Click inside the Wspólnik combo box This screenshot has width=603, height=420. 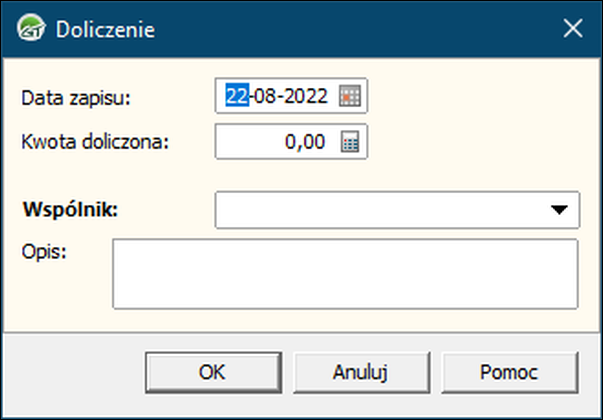[380, 210]
